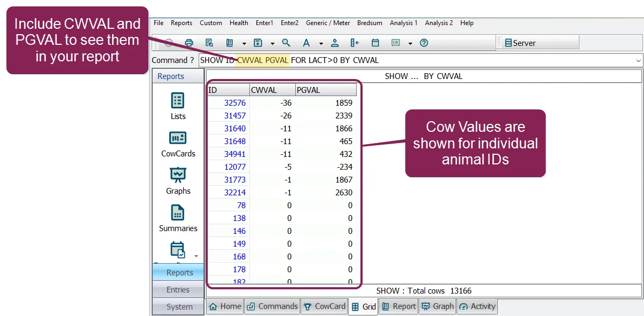644x316 pixels.
Task: Click into the Command input field
Action: [x=417, y=60]
